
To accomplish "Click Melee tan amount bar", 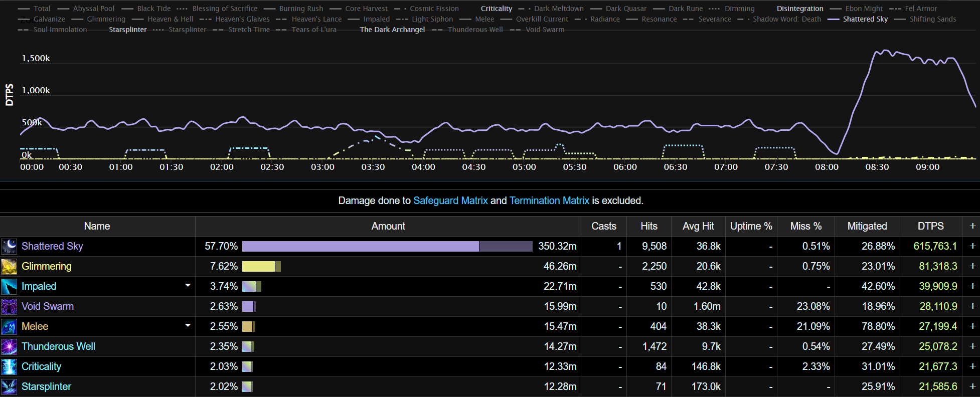I will coord(247,326).
